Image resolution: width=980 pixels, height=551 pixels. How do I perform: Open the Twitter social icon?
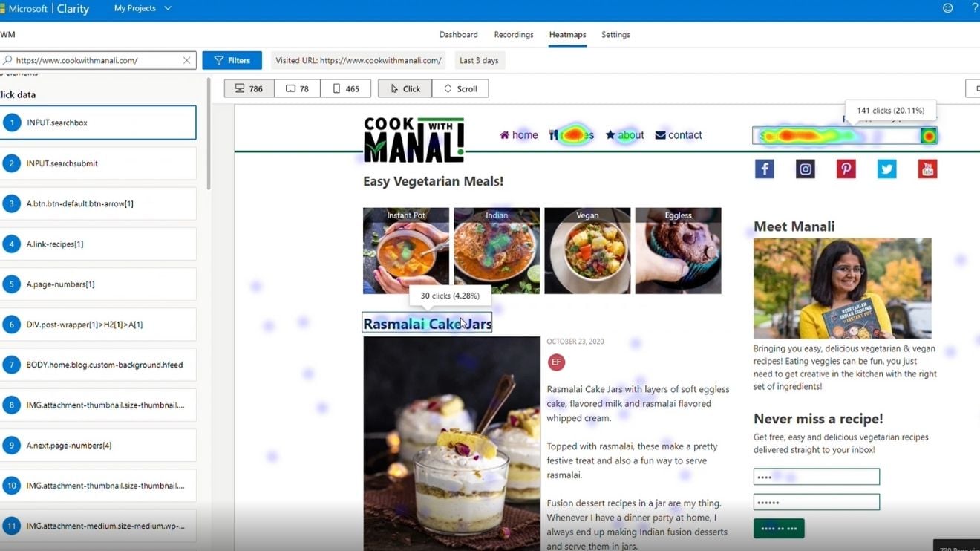[x=887, y=169]
